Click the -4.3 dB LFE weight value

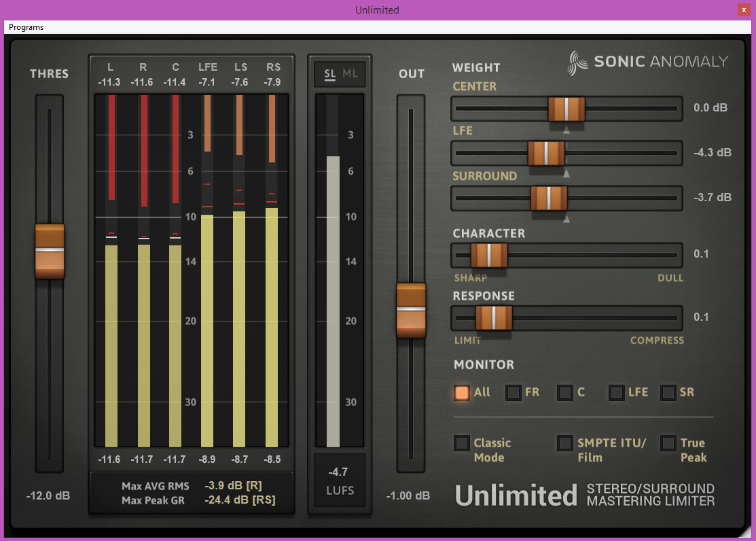[712, 152]
